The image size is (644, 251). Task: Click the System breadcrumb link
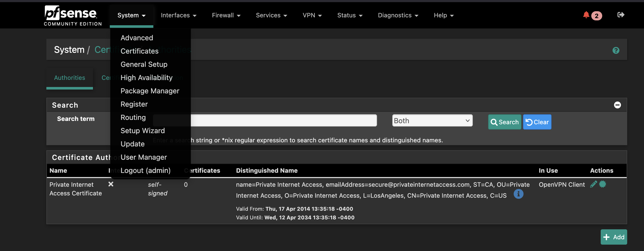point(69,50)
